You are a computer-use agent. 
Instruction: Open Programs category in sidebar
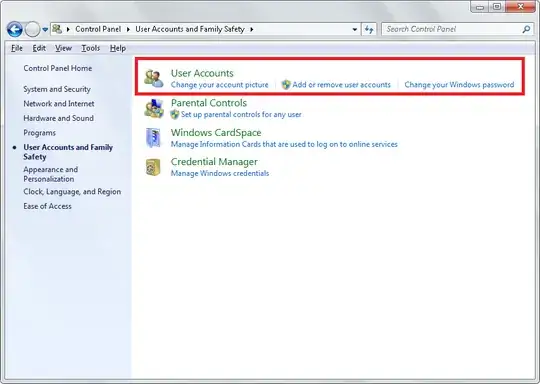[40, 133]
